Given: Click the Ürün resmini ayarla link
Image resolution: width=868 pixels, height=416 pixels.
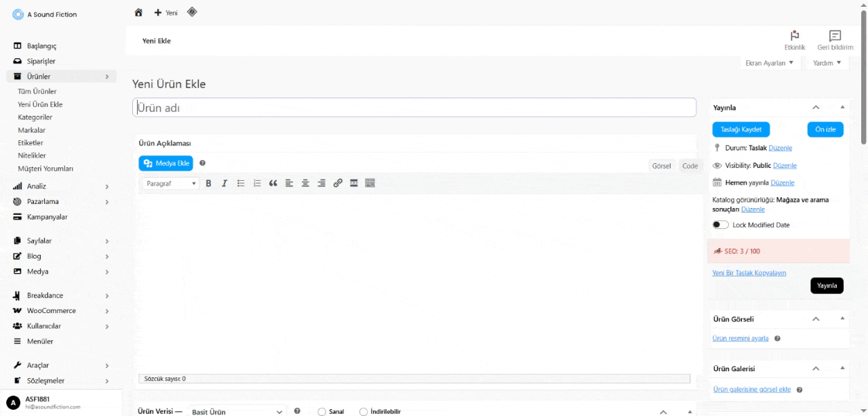Looking at the screenshot, I should click(740, 338).
